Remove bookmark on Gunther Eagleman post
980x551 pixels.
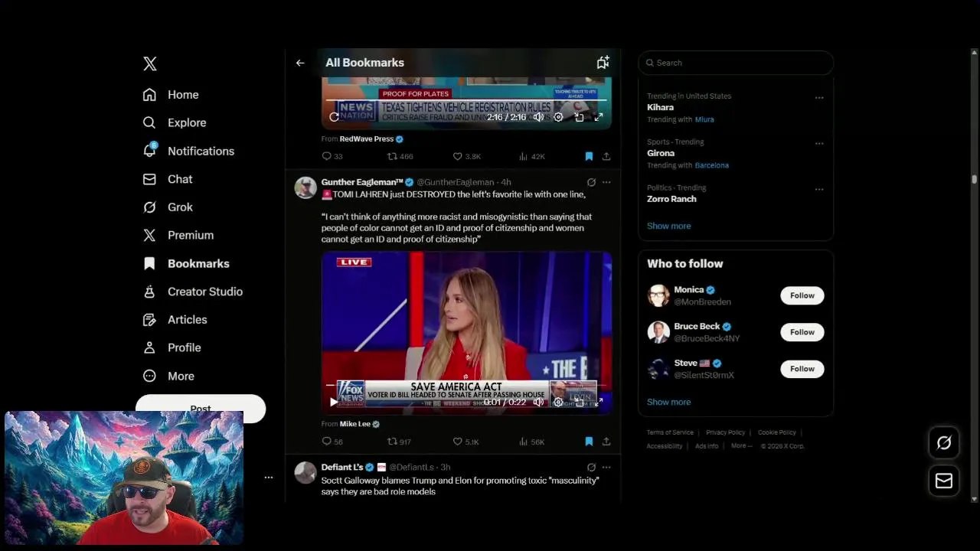(x=589, y=442)
